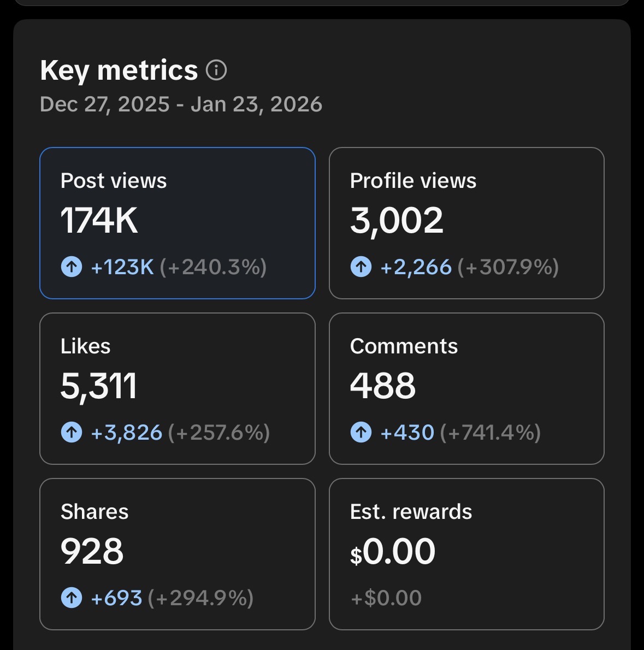Viewport: 644px width, 650px height.
Task: Show the Comments metric label
Action: tap(404, 346)
